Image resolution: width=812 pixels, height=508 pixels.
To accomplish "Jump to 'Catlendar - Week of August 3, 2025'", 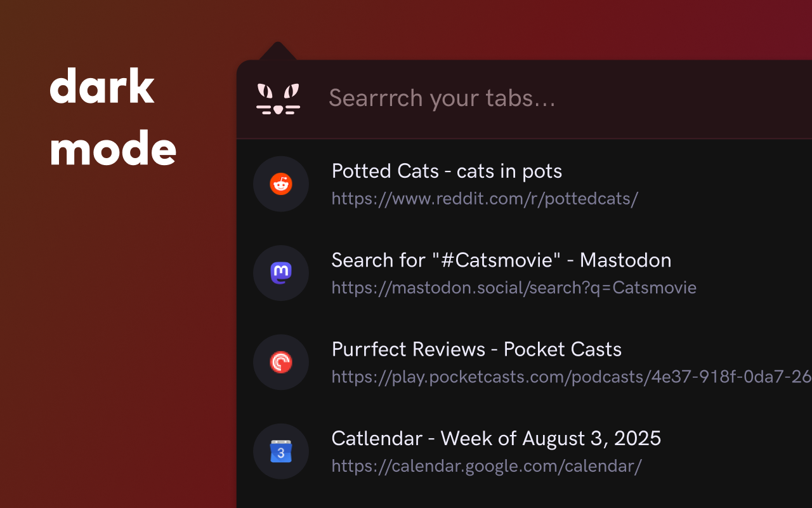I will pyautogui.click(x=496, y=438).
